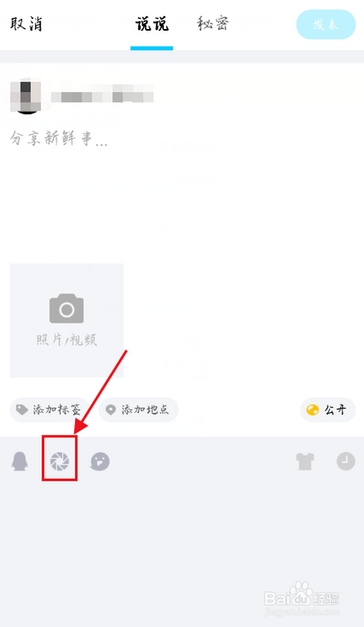Tap the tag icon beside 添加标签
Image resolution: width=364 pixels, height=627 pixels.
point(22,409)
